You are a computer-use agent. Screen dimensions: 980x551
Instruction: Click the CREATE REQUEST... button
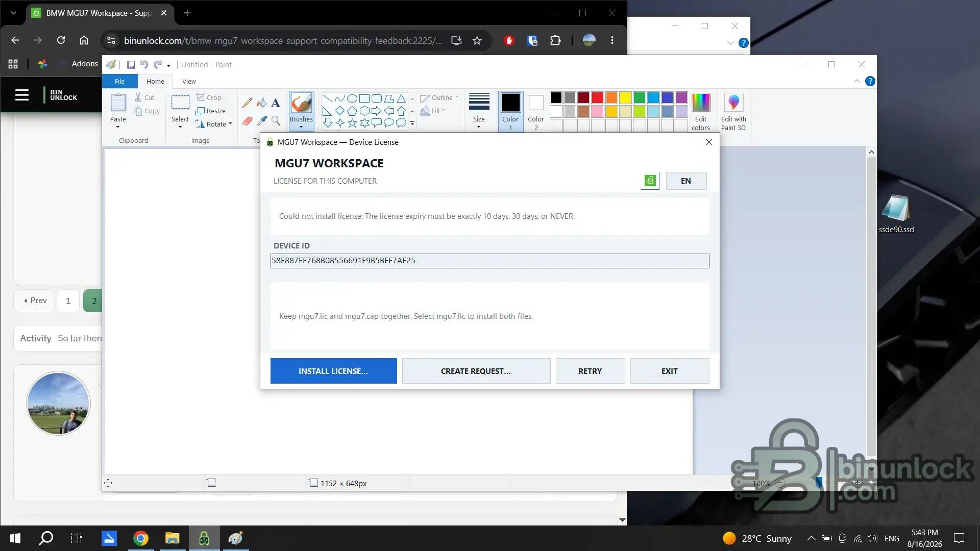coord(476,371)
